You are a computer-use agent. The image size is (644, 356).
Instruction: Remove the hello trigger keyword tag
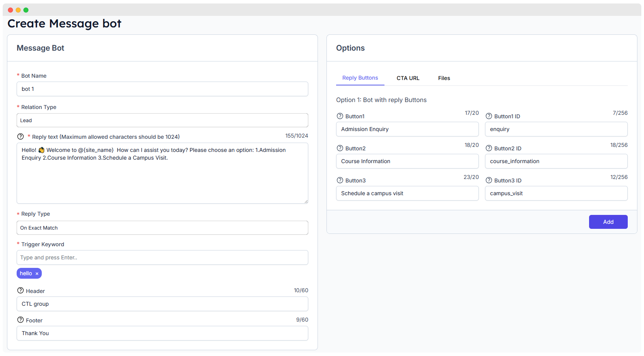(37, 273)
